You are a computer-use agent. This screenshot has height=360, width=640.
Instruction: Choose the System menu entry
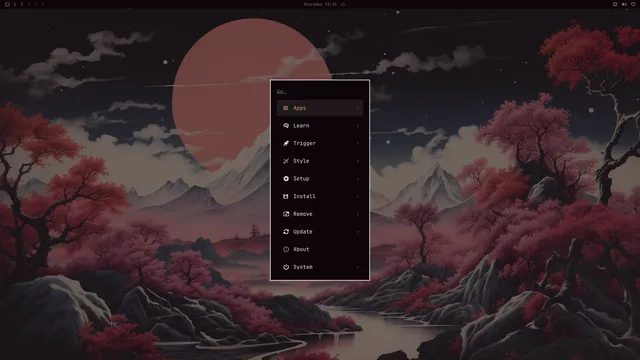click(x=320, y=267)
